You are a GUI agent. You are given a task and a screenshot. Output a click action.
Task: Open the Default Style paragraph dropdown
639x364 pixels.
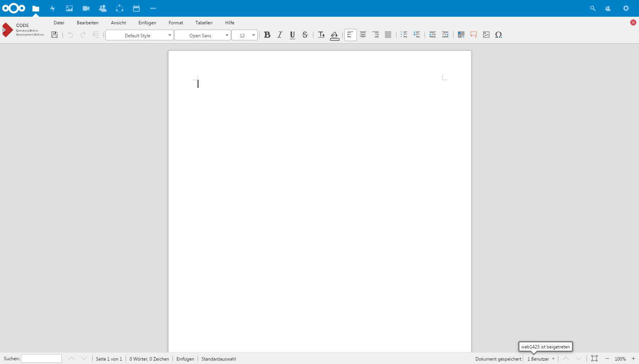click(139, 35)
